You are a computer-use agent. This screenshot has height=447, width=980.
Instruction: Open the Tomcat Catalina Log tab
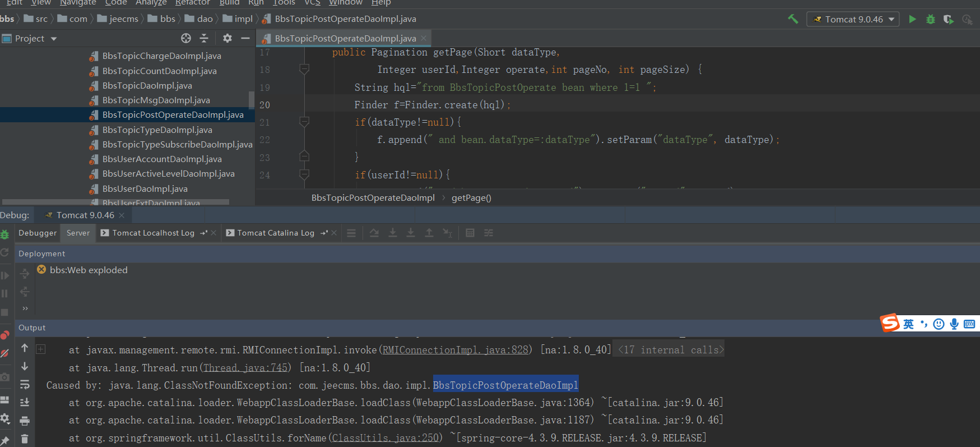click(x=275, y=233)
